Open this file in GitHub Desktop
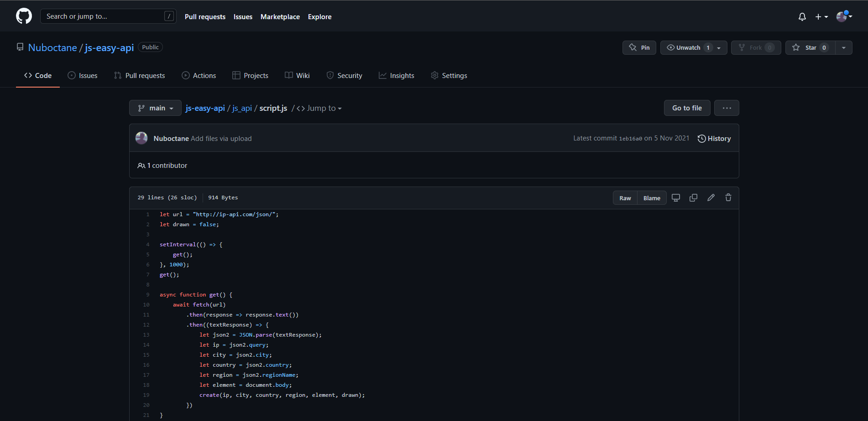Viewport: 868px width, 421px height. 675,198
